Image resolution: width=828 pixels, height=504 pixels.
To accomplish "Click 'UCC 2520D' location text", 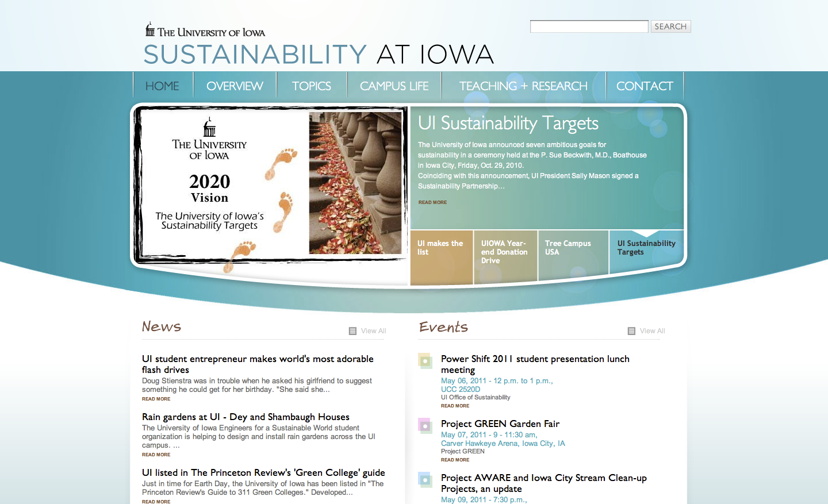I will click(x=461, y=389).
